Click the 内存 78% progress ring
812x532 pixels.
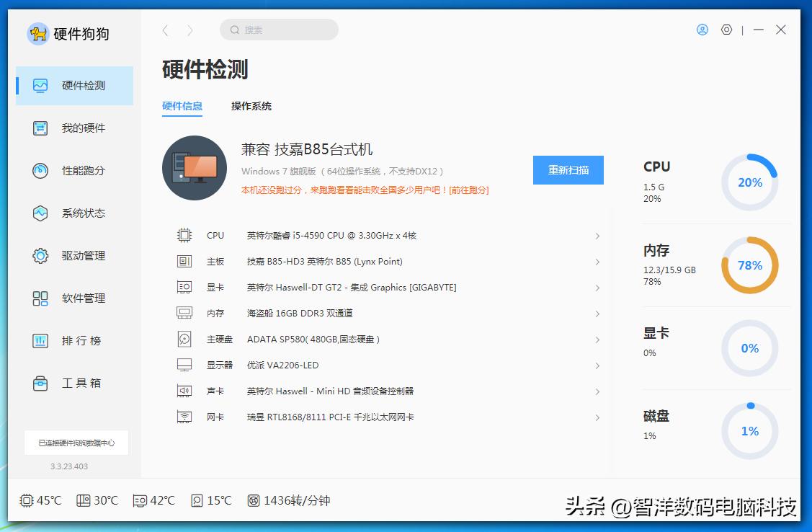click(x=749, y=265)
